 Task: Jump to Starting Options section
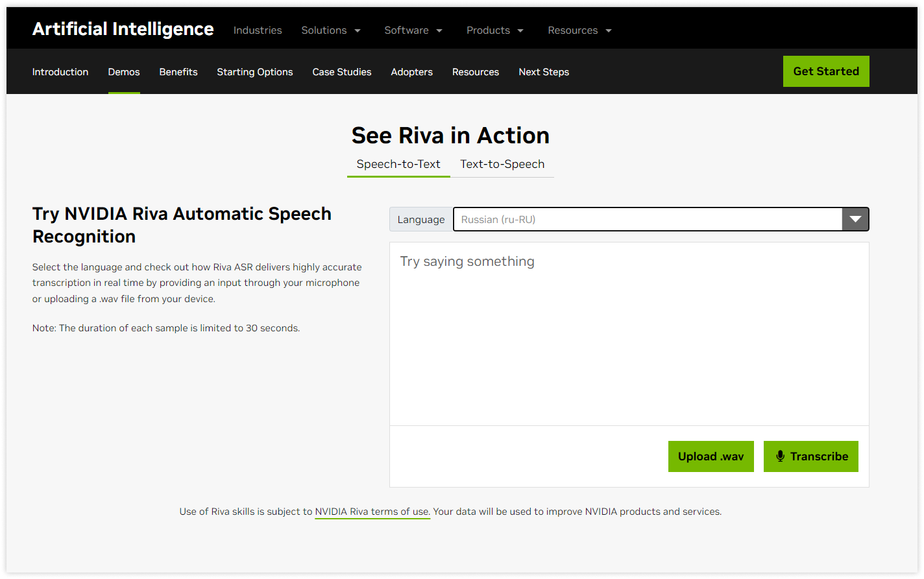pyautogui.click(x=255, y=72)
